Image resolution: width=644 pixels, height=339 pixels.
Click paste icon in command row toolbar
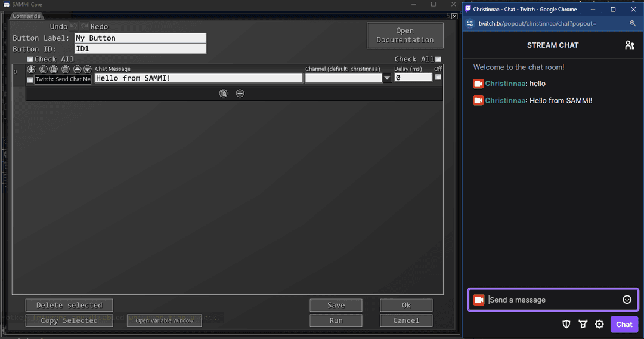pos(54,69)
